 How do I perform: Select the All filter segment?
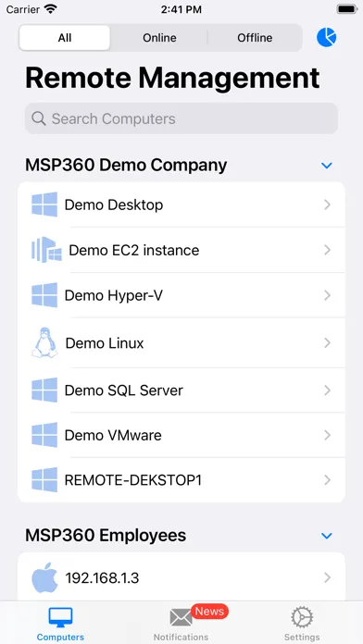click(65, 38)
